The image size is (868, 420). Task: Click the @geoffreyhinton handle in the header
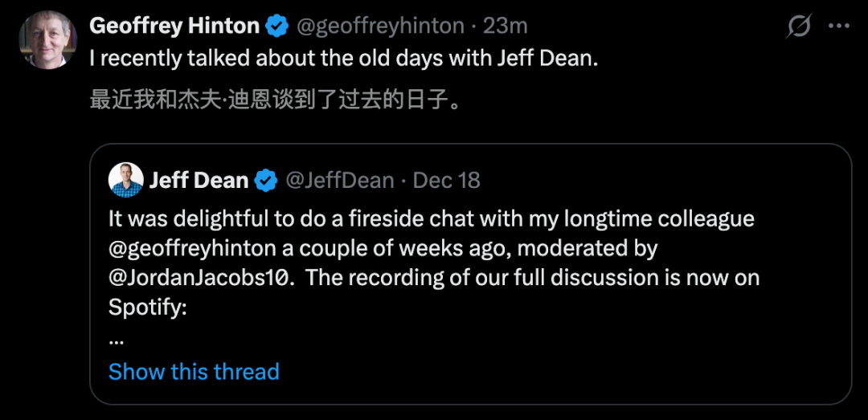tap(380, 26)
